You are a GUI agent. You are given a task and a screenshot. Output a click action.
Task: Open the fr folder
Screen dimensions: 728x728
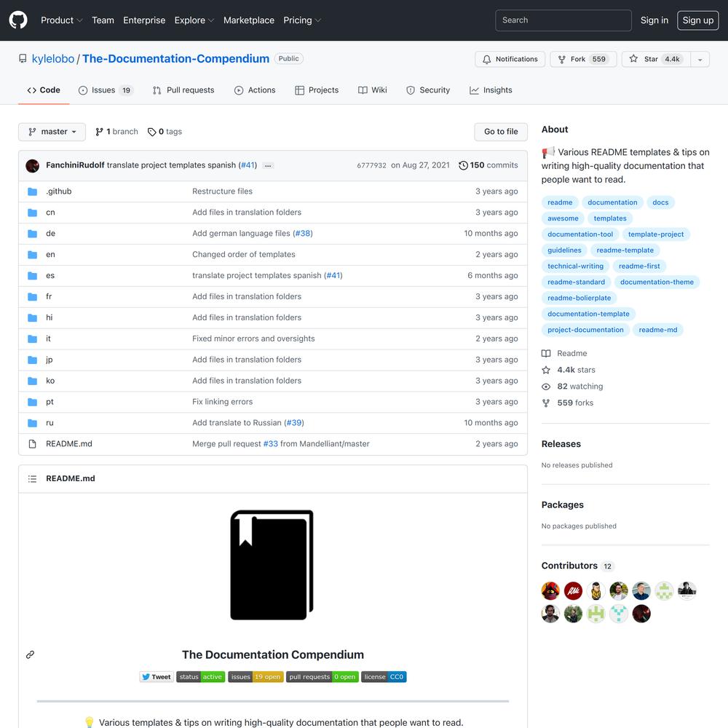(49, 297)
